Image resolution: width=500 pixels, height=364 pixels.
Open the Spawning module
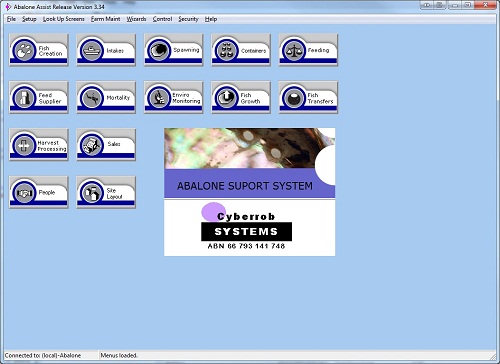click(x=173, y=50)
